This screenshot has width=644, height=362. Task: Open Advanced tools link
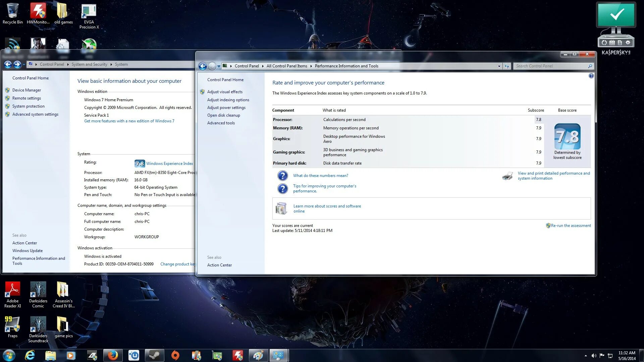(x=221, y=123)
